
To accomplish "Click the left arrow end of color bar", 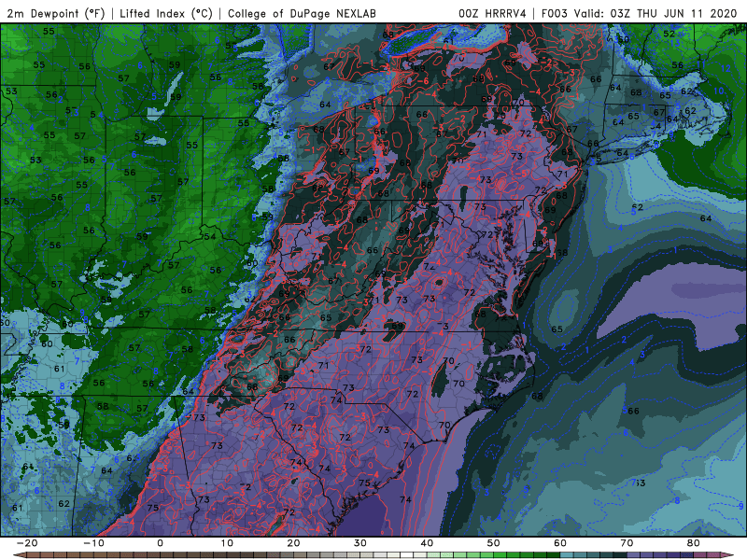I will coord(20,554).
